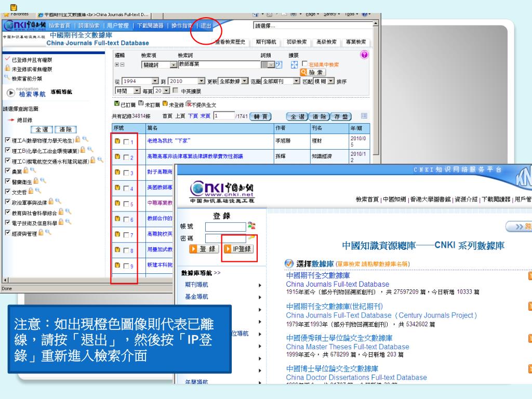Viewport: 532px width, 399px height.
Task: Click the purple help question mark icon
Action: tap(364, 55)
